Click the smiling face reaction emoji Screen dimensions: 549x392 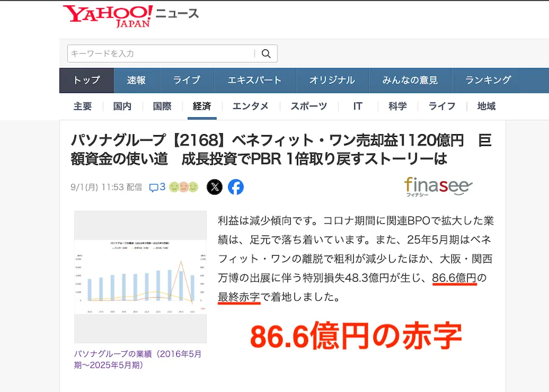[x=173, y=187]
